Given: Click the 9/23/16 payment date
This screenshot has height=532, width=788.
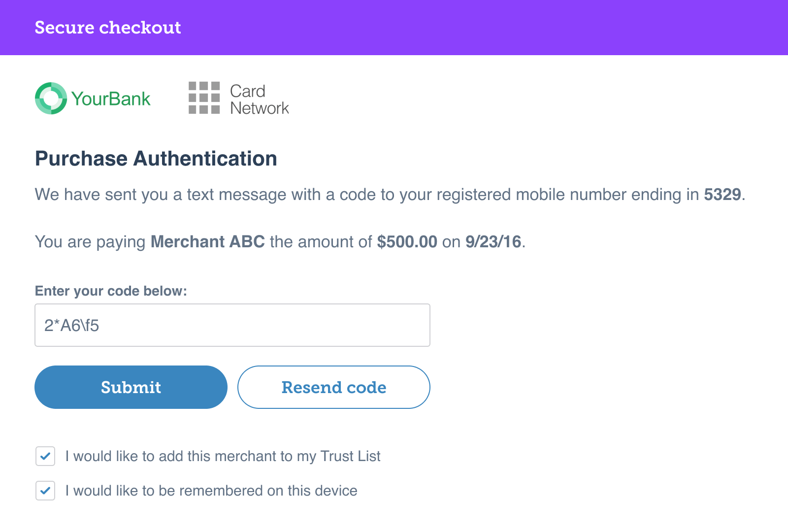Looking at the screenshot, I should [x=493, y=242].
